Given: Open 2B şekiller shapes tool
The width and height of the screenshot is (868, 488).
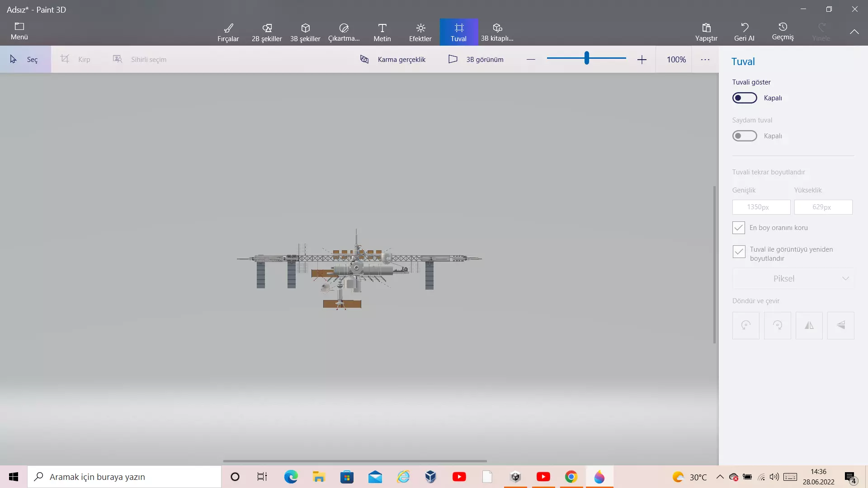Looking at the screenshot, I should coord(267,32).
